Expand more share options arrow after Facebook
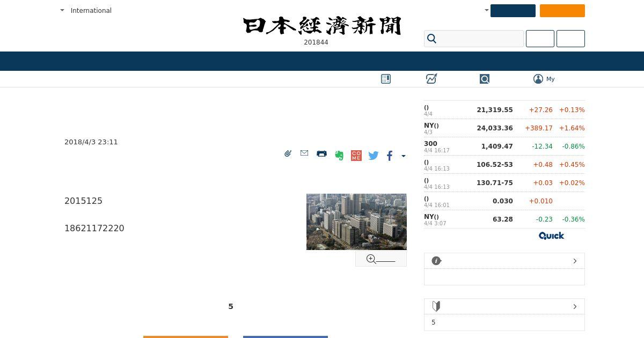The height and width of the screenshot is (338, 644). pos(404,156)
